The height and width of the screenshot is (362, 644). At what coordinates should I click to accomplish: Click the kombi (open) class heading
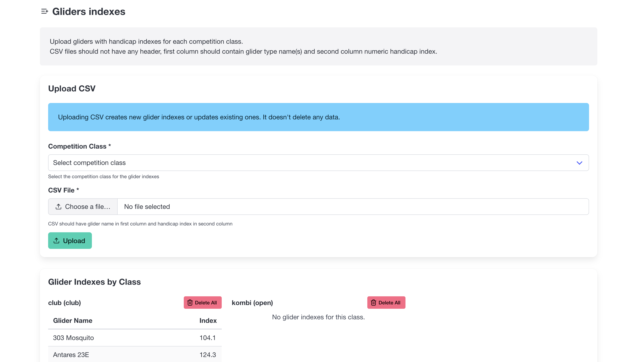point(252,303)
